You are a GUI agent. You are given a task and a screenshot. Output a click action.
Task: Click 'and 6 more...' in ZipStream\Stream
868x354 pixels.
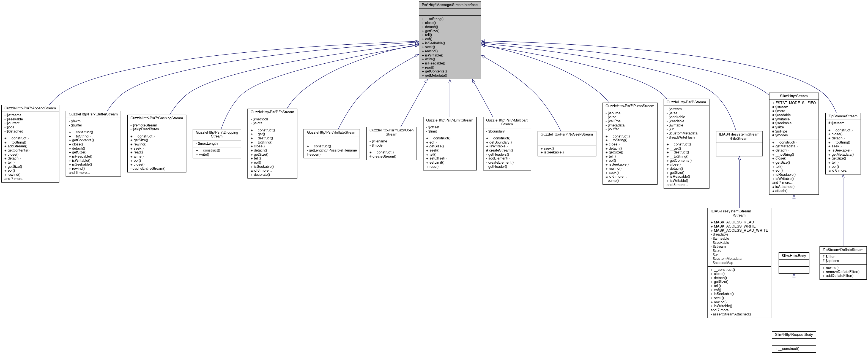pyautogui.click(x=839, y=171)
